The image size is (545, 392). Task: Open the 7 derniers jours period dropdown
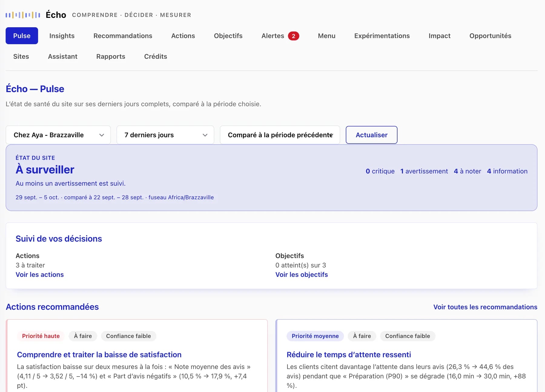[165, 135]
